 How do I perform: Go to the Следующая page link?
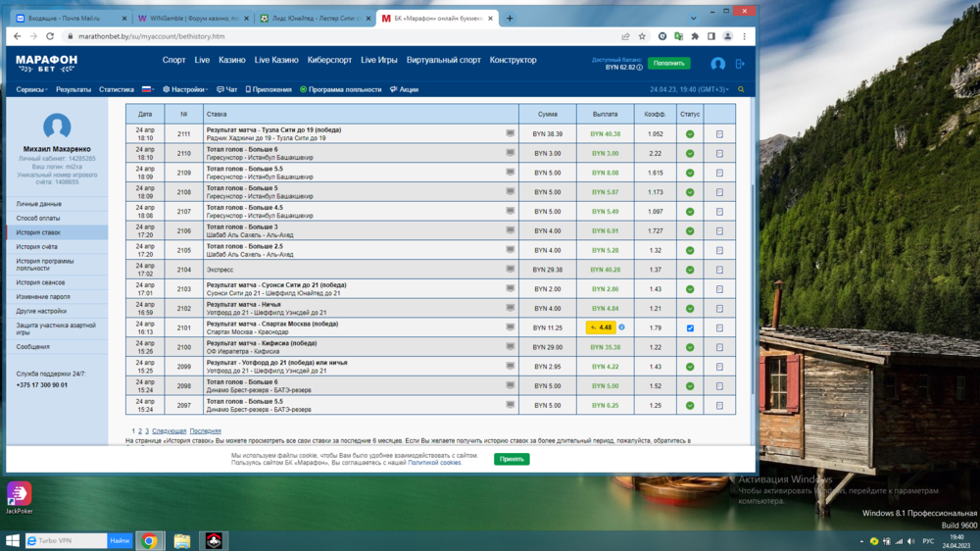point(169,431)
